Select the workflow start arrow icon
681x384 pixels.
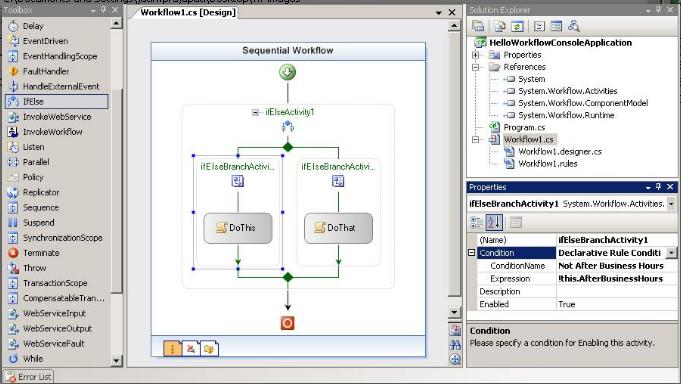pyautogui.click(x=288, y=72)
